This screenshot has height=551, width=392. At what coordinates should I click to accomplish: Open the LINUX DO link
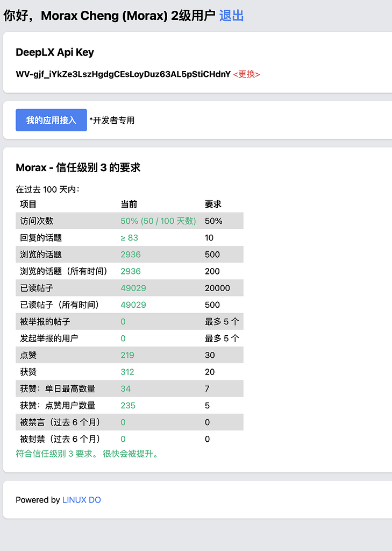pyautogui.click(x=82, y=500)
